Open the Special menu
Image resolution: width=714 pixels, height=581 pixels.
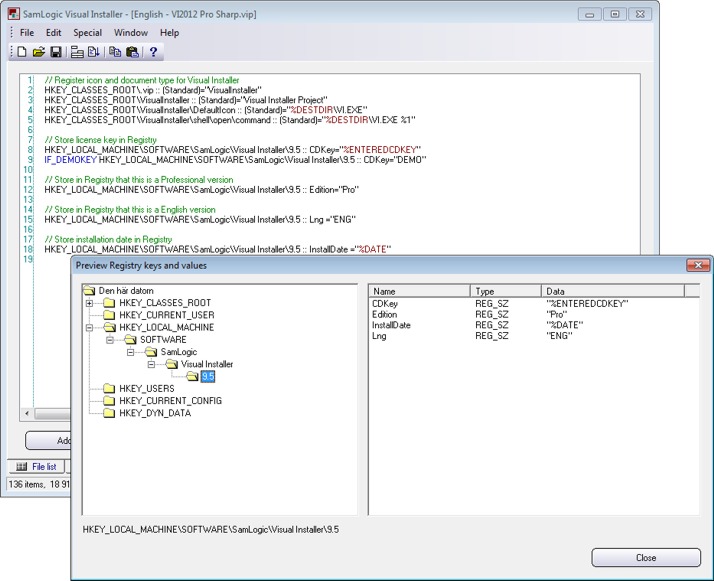(x=87, y=33)
